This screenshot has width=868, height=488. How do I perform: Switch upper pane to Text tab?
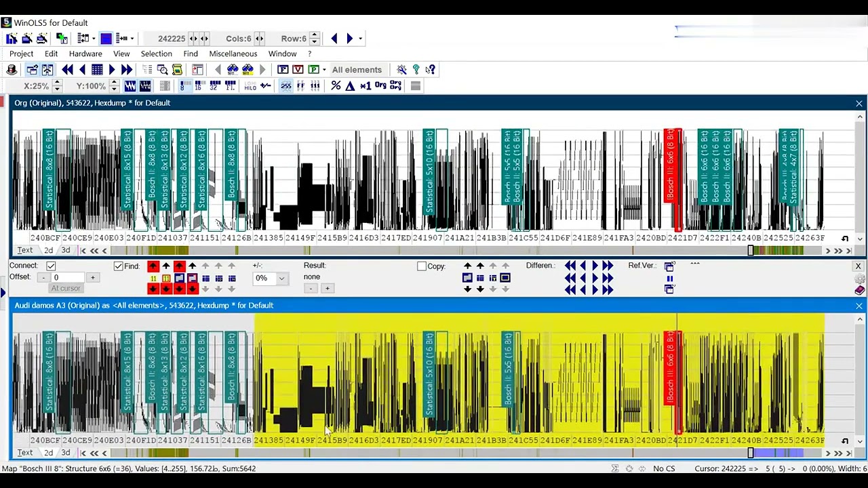(24, 250)
